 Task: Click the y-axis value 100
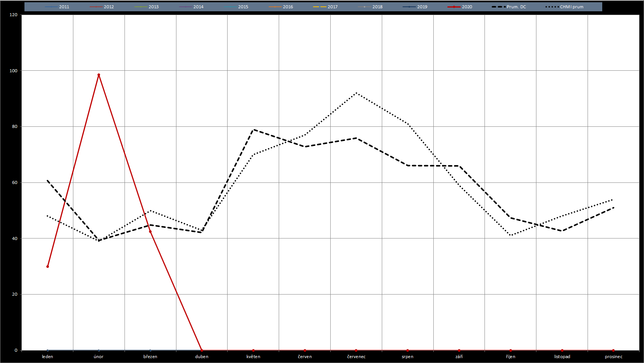[14, 71]
